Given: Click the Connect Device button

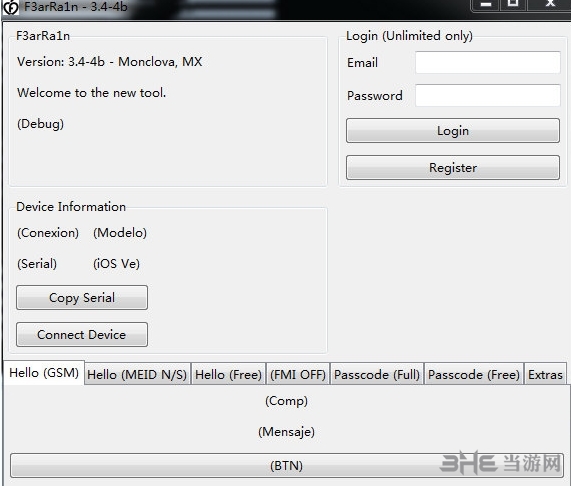Looking at the screenshot, I should coord(82,334).
